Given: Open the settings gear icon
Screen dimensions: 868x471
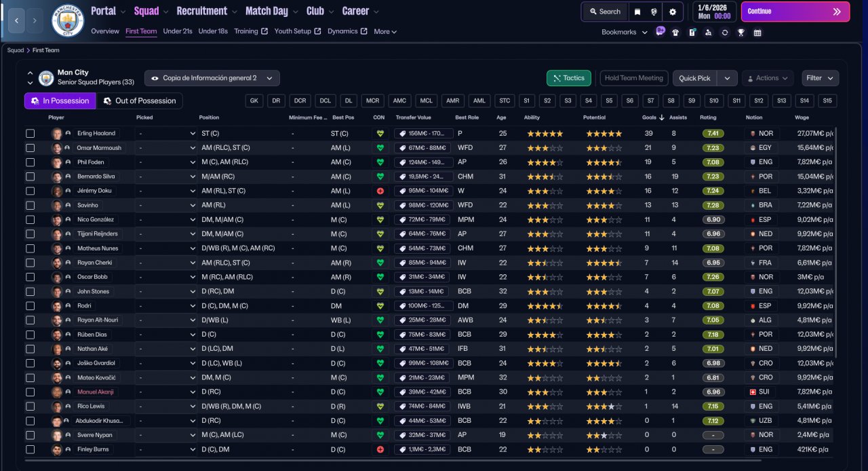Looking at the screenshot, I should pyautogui.click(x=673, y=12).
